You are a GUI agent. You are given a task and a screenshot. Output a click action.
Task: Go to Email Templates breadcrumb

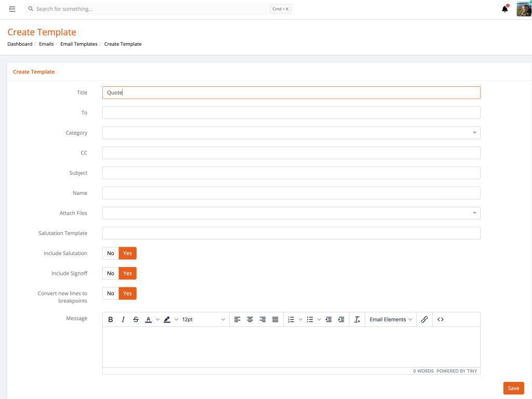click(79, 44)
